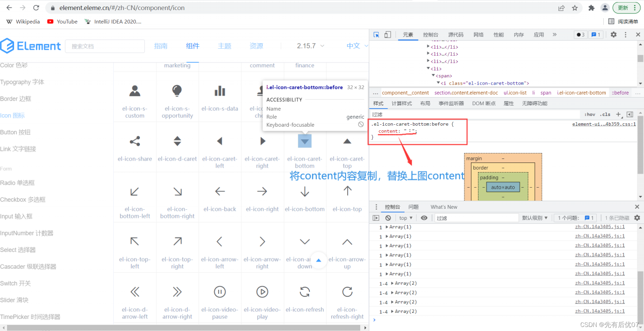This screenshot has width=644, height=331.
Task: Open the Button 按钮 sidebar link
Action: tap(15, 132)
